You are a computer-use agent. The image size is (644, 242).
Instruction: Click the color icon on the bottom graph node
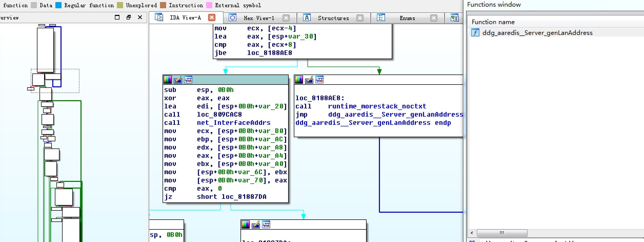(x=246, y=225)
